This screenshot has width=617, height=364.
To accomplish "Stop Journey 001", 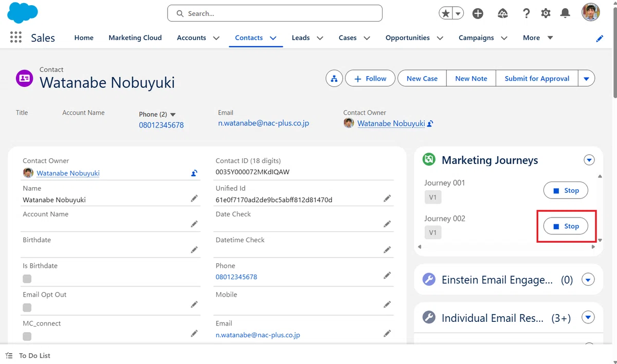I will (x=566, y=190).
